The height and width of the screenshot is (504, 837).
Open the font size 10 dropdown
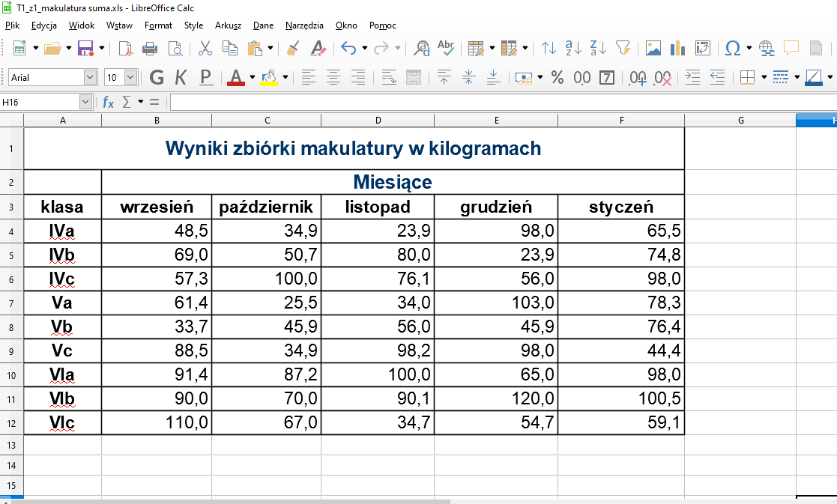[130, 77]
